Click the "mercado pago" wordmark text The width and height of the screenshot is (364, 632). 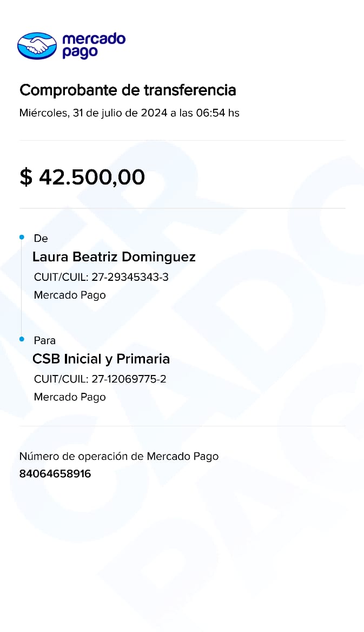(x=94, y=45)
